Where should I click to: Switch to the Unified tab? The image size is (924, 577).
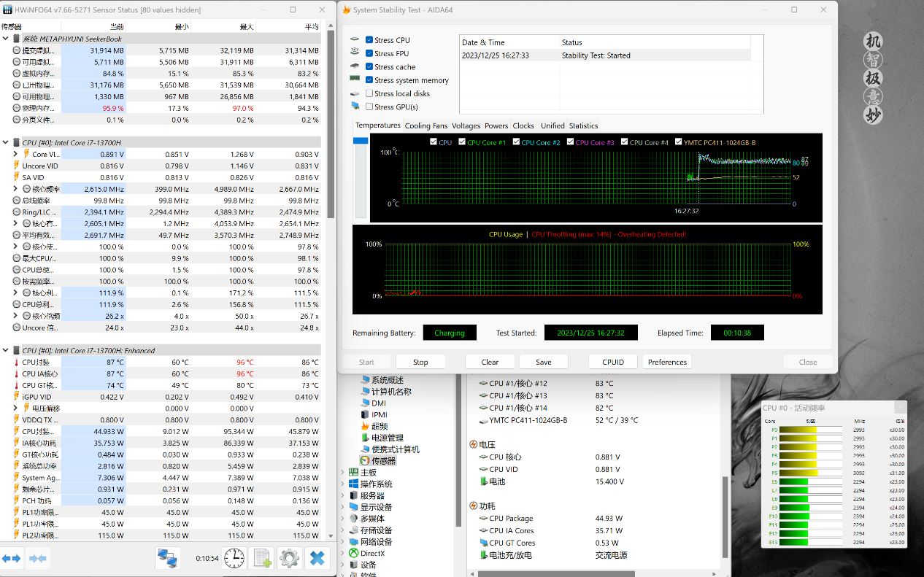(x=553, y=125)
